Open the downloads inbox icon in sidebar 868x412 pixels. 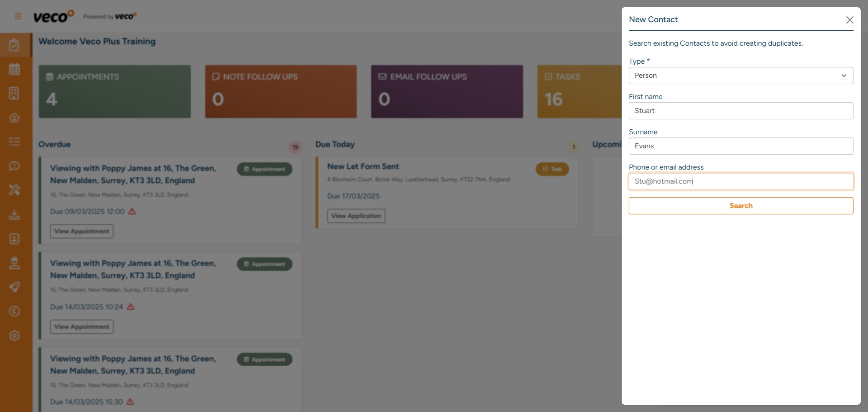tap(15, 214)
